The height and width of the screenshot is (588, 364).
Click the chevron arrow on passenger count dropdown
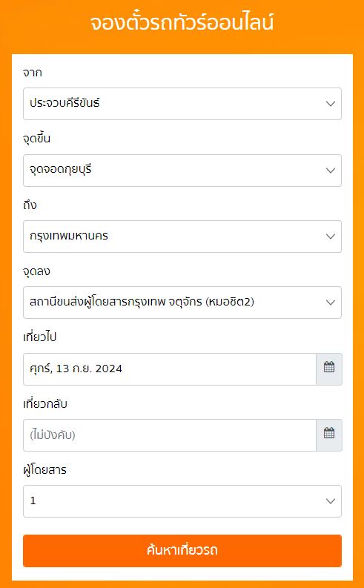click(330, 501)
